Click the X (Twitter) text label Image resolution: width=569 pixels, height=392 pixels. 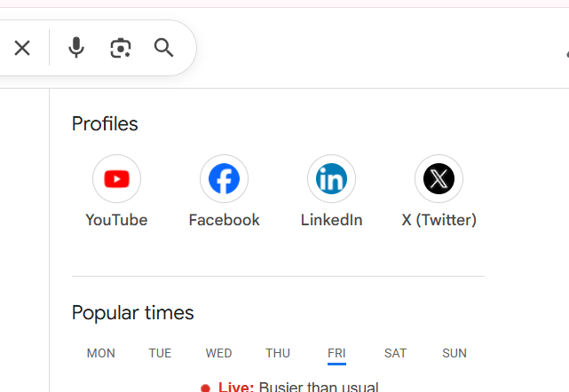(x=439, y=220)
